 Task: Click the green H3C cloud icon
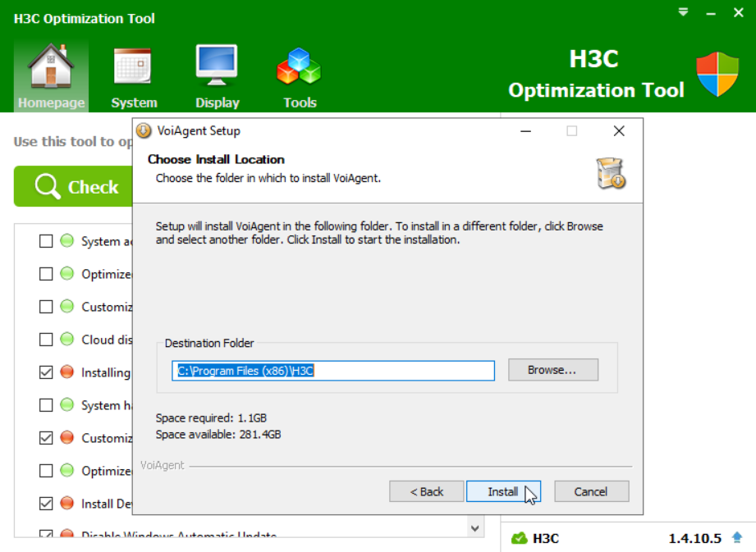pyautogui.click(x=520, y=538)
